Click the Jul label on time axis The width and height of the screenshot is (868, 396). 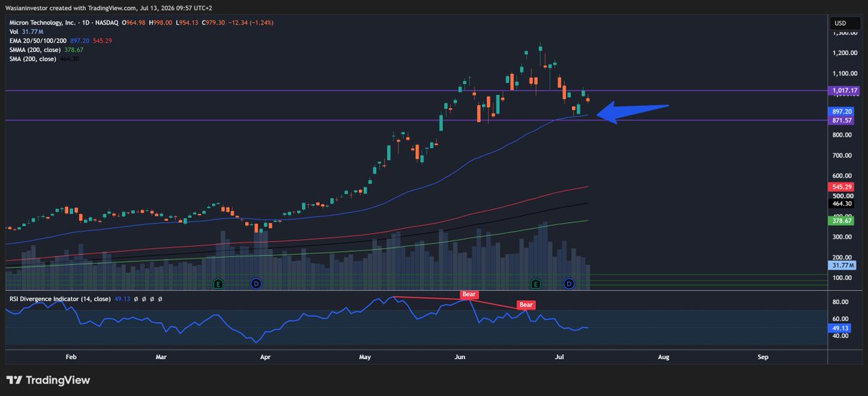tap(560, 357)
